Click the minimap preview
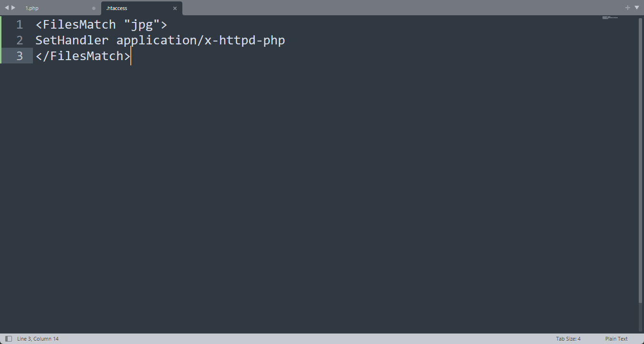The width and height of the screenshot is (644, 344). 610,18
